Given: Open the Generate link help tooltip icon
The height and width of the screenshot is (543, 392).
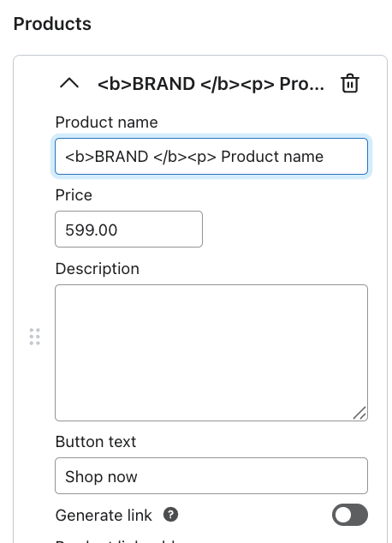Looking at the screenshot, I should [x=170, y=515].
